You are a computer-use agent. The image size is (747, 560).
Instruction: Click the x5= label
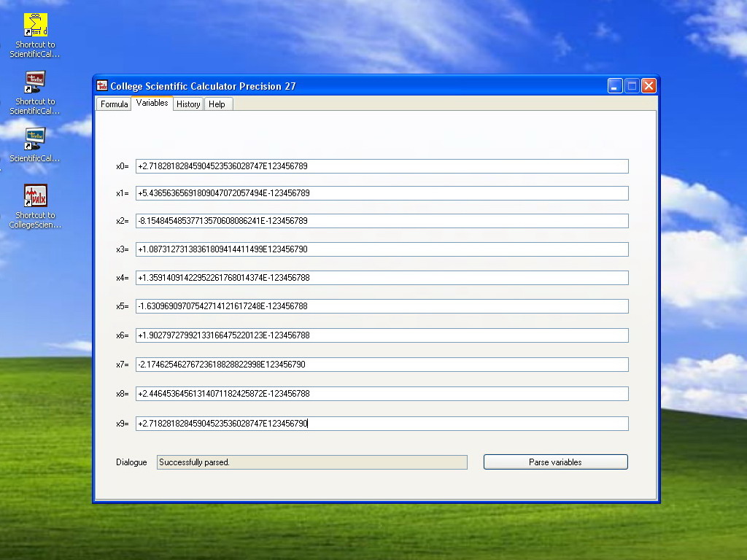click(123, 306)
